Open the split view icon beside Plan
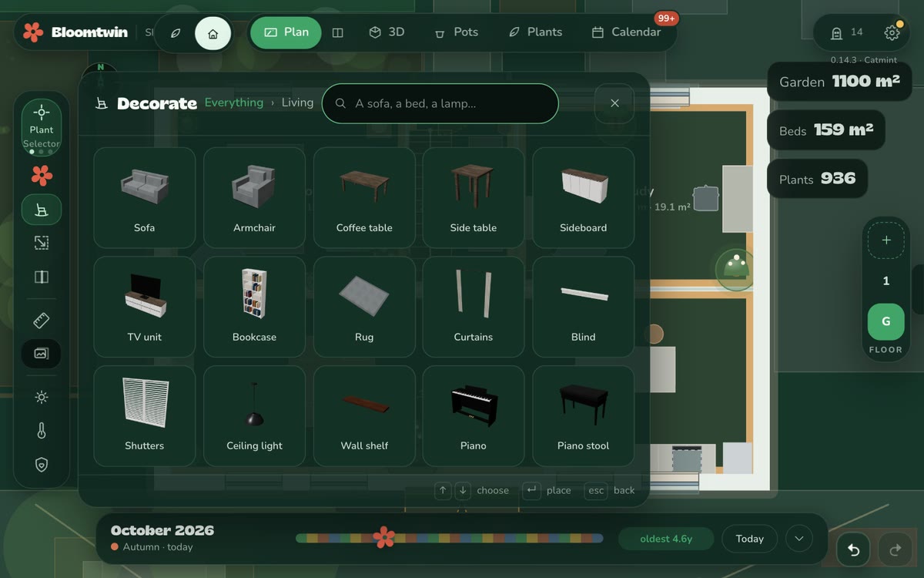924x578 pixels. coord(337,33)
